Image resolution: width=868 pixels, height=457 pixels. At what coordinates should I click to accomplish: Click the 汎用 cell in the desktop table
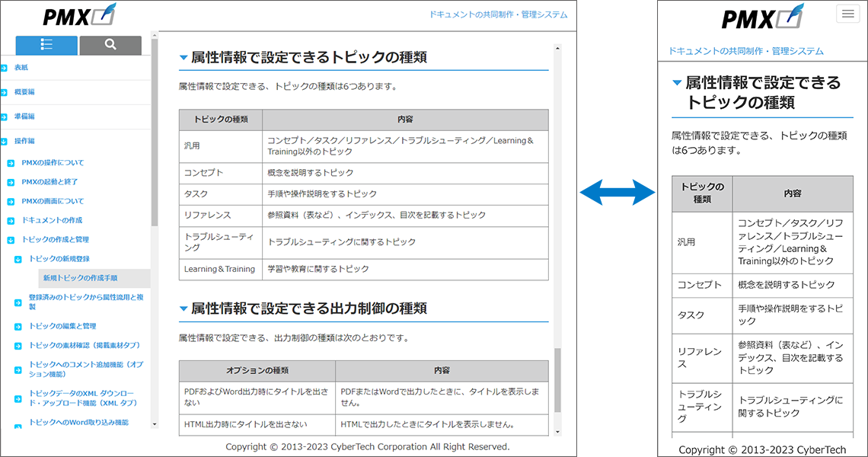[220, 146]
